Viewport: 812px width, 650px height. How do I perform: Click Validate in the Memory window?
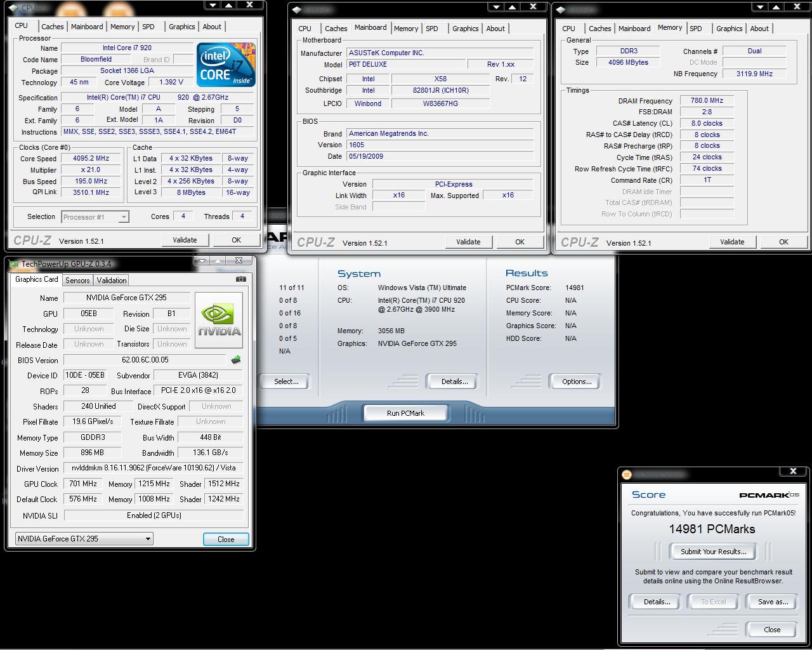click(x=732, y=242)
